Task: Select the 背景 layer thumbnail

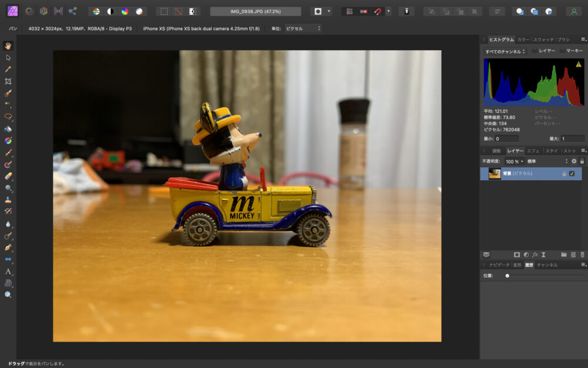Action: coord(495,173)
